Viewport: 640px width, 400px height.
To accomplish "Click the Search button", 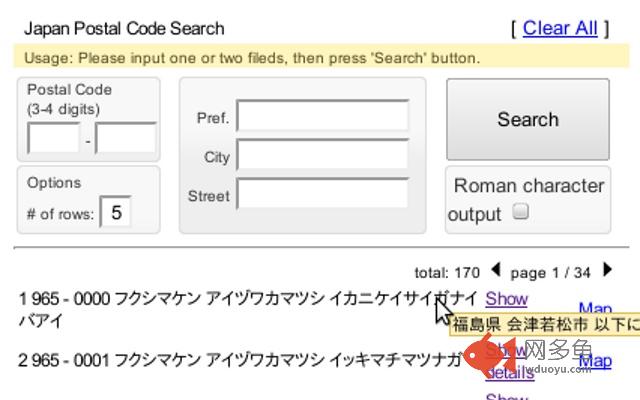I will click(528, 119).
